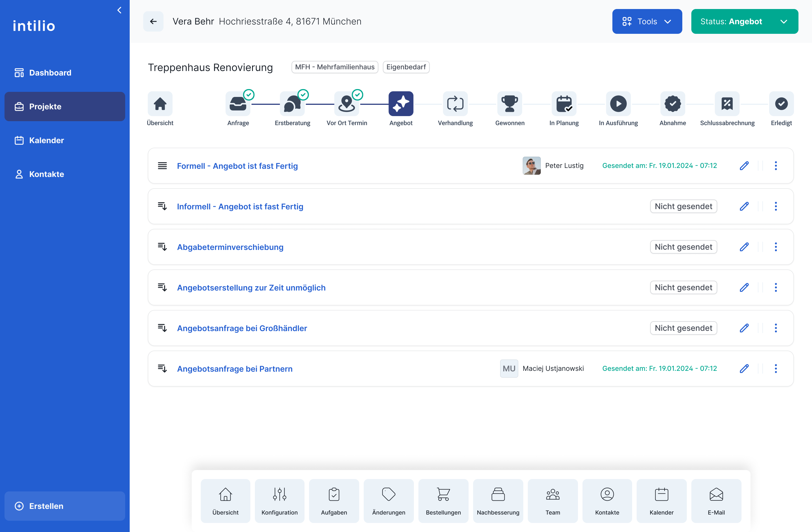Image resolution: width=812 pixels, height=532 pixels.
Task: Click the MFH - Mehrfamilienhaus tag
Action: pos(335,67)
